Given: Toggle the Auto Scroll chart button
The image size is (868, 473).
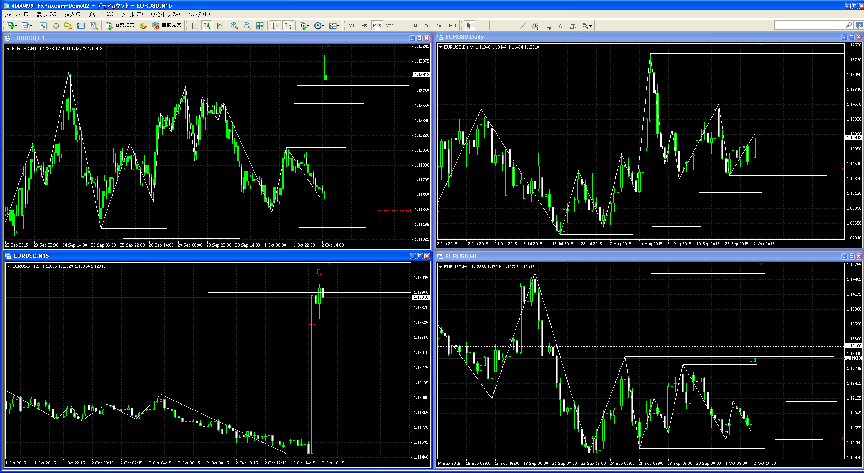Looking at the screenshot, I should click(x=276, y=26).
